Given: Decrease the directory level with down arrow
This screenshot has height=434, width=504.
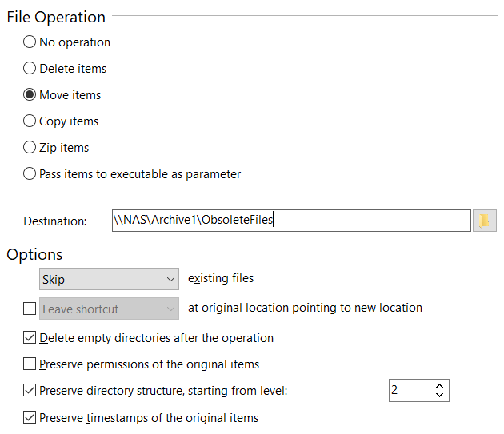Looking at the screenshot, I should point(438,396).
